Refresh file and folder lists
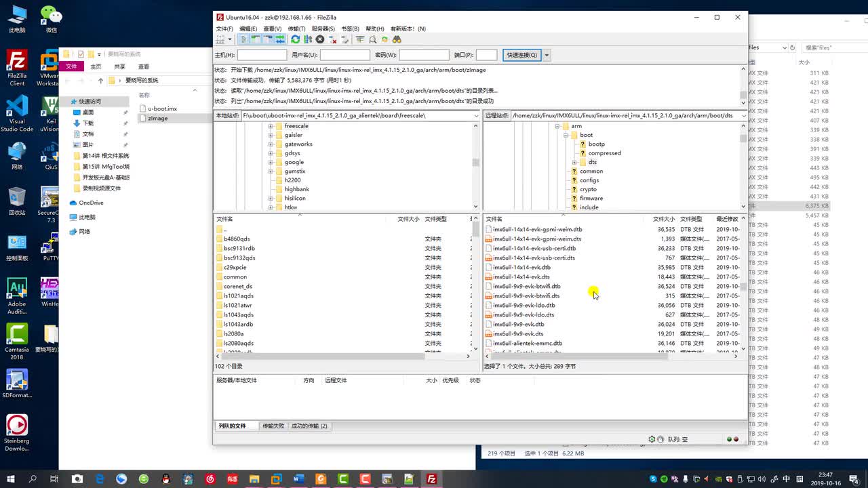The image size is (868, 488). point(295,39)
